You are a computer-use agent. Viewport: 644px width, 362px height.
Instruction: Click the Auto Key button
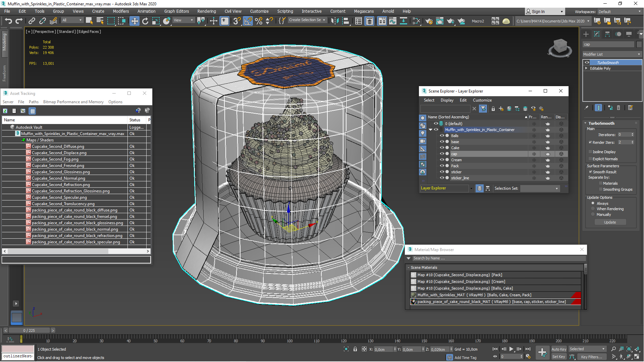pyautogui.click(x=558, y=349)
